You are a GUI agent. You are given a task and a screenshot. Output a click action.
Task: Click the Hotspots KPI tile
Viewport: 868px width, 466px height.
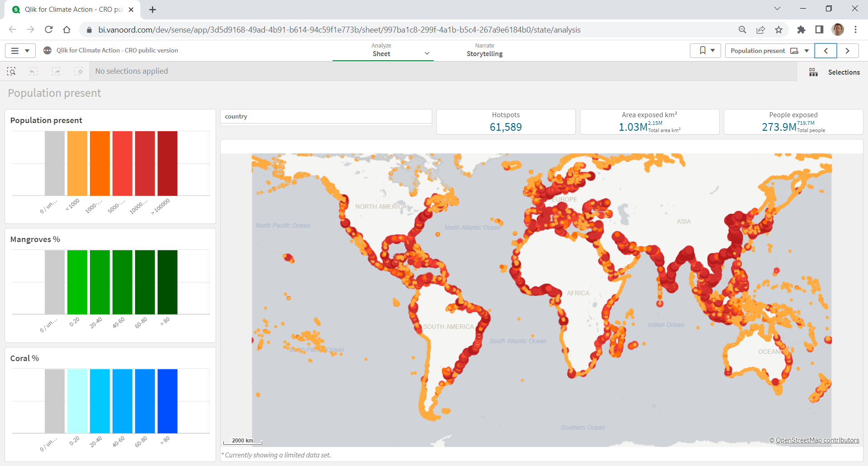click(505, 122)
